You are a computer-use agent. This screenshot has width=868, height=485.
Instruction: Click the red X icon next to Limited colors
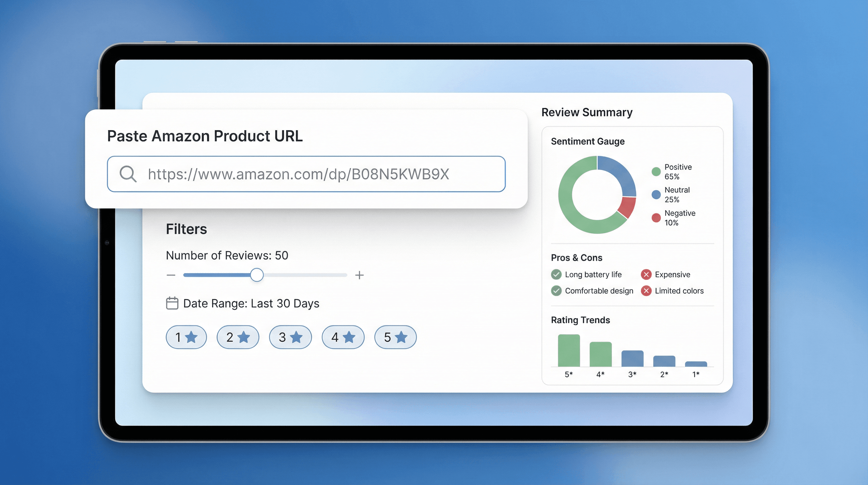tap(646, 291)
